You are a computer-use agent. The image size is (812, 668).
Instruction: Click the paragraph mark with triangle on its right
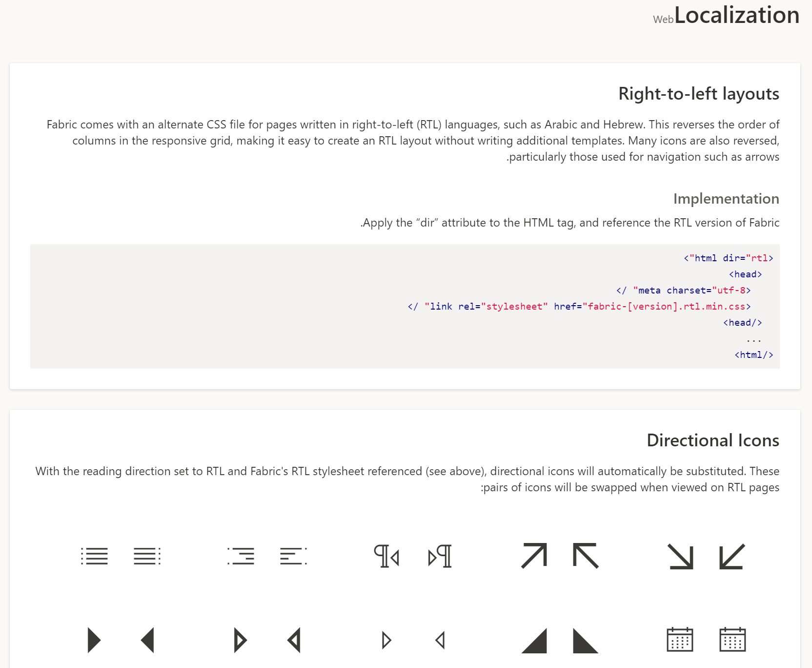click(x=387, y=556)
